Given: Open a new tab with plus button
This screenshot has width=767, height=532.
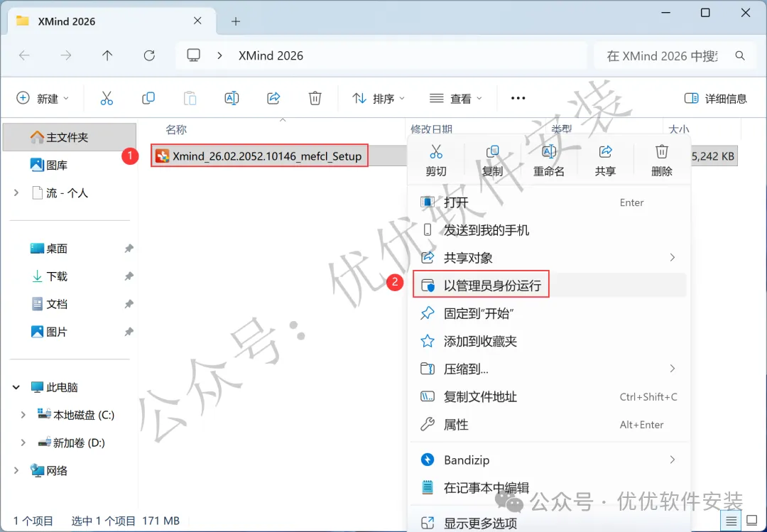Looking at the screenshot, I should tap(236, 21).
